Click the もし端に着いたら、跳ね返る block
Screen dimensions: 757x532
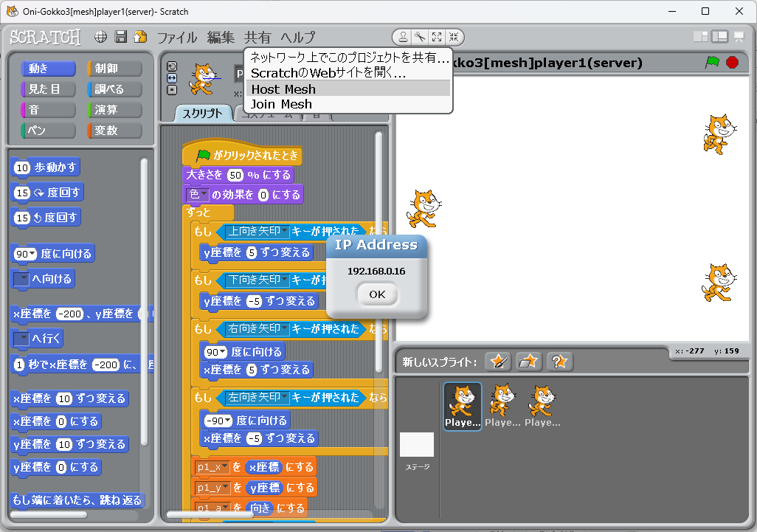tap(77, 500)
